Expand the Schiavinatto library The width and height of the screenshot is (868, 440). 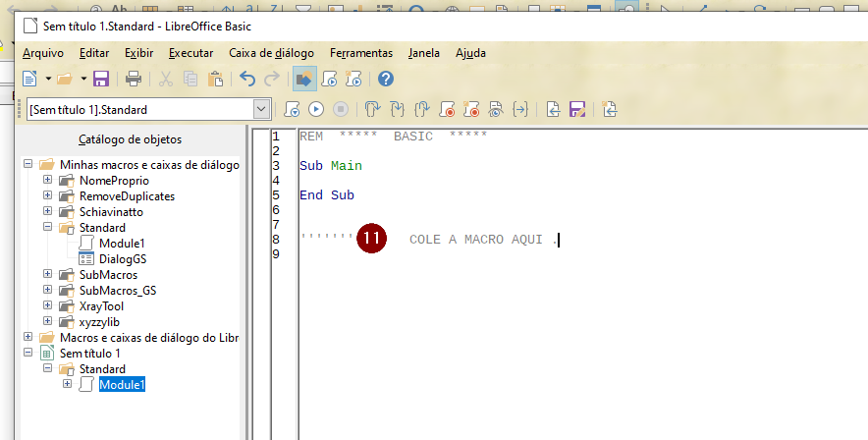tap(47, 211)
